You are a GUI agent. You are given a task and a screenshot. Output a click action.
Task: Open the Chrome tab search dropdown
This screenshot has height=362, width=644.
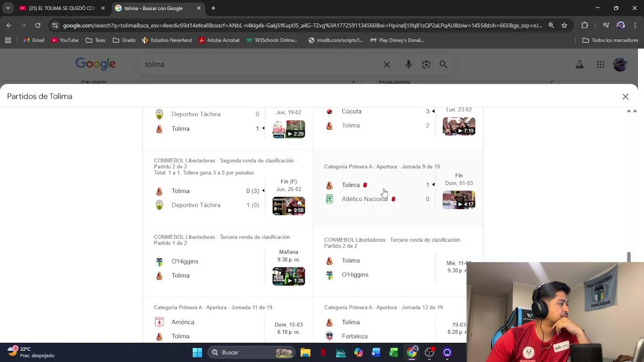point(8,8)
